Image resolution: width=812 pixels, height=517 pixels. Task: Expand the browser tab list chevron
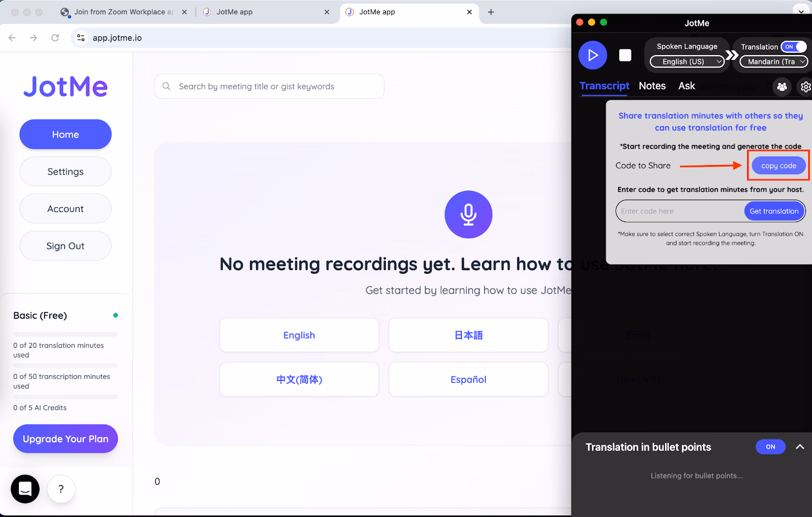[801, 11]
